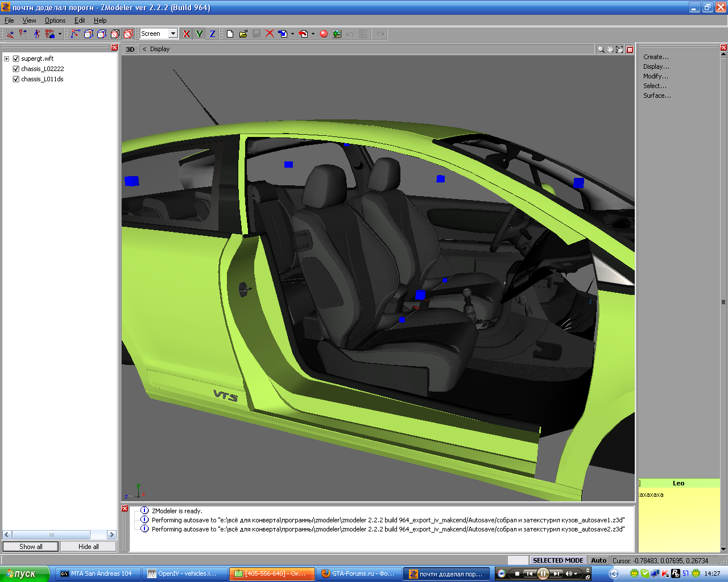Open the red sphere materials editor icon
This screenshot has height=582, width=728.
click(324, 34)
